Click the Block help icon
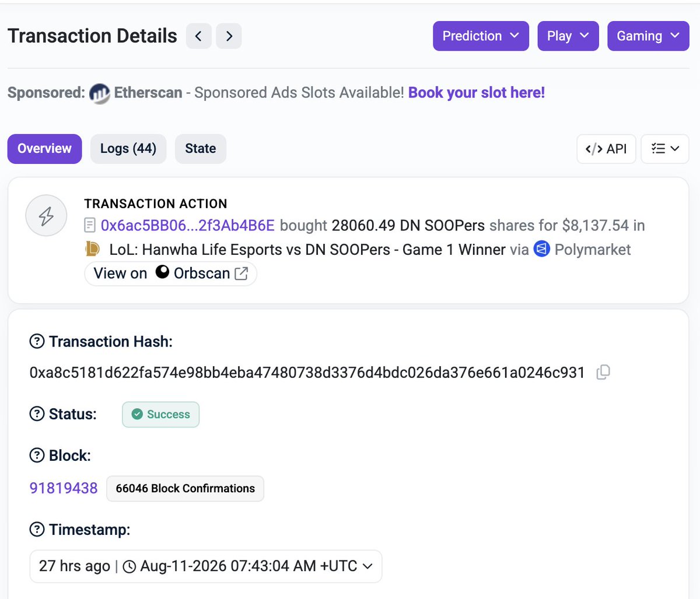Screen dimensions: 700x599 click(x=37, y=456)
